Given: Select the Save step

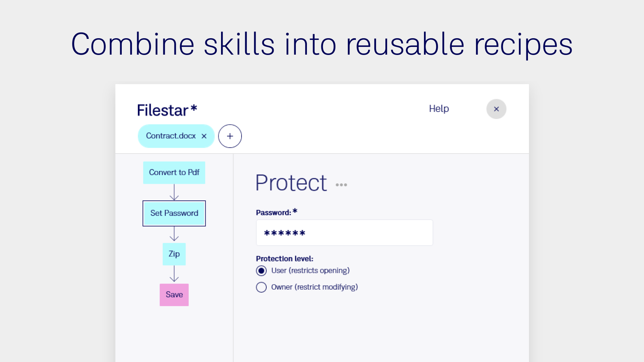Looking at the screenshot, I should (x=174, y=295).
